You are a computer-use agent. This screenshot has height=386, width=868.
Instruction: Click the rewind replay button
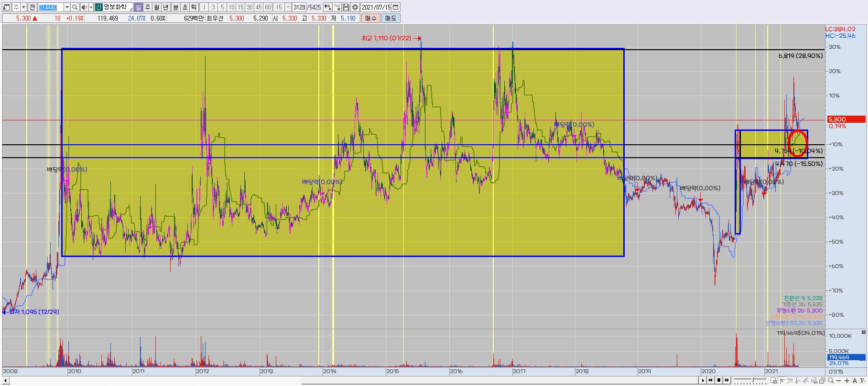(711, 380)
